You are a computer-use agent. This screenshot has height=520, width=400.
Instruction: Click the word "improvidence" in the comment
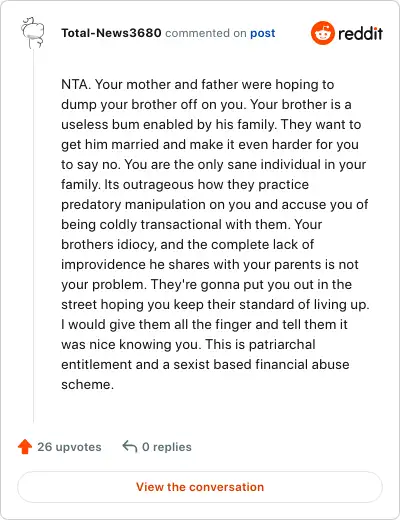[x=103, y=264]
